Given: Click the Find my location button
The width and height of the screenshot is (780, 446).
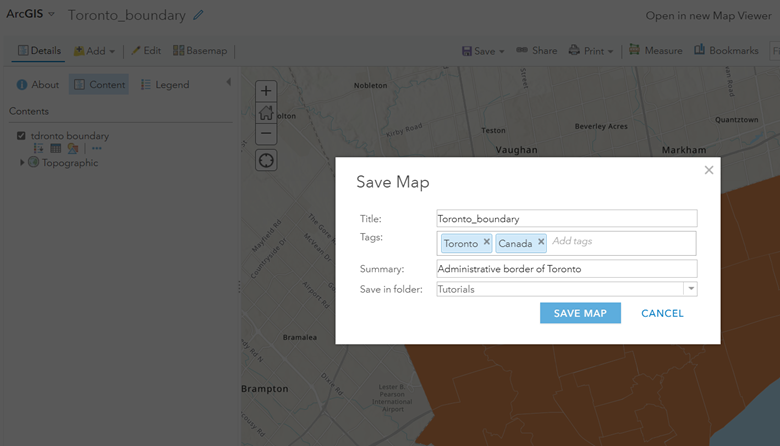Looking at the screenshot, I should click(266, 160).
